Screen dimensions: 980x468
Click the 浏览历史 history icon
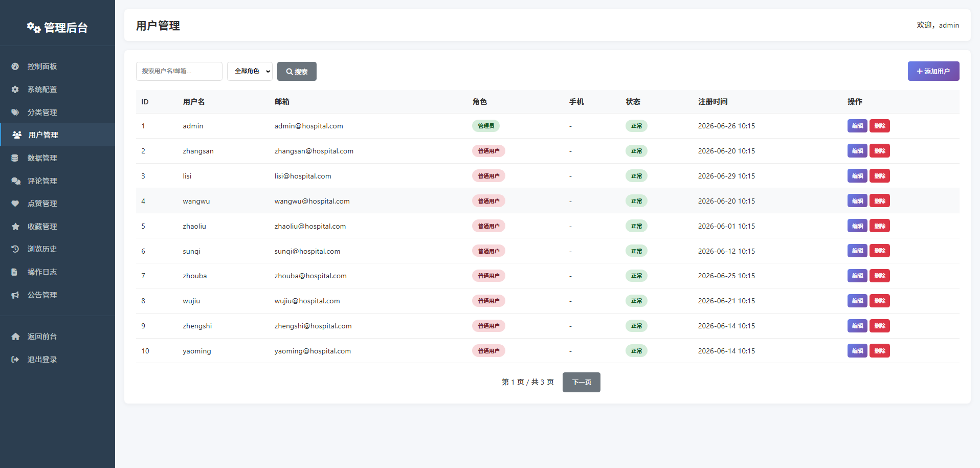pos(15,249)
